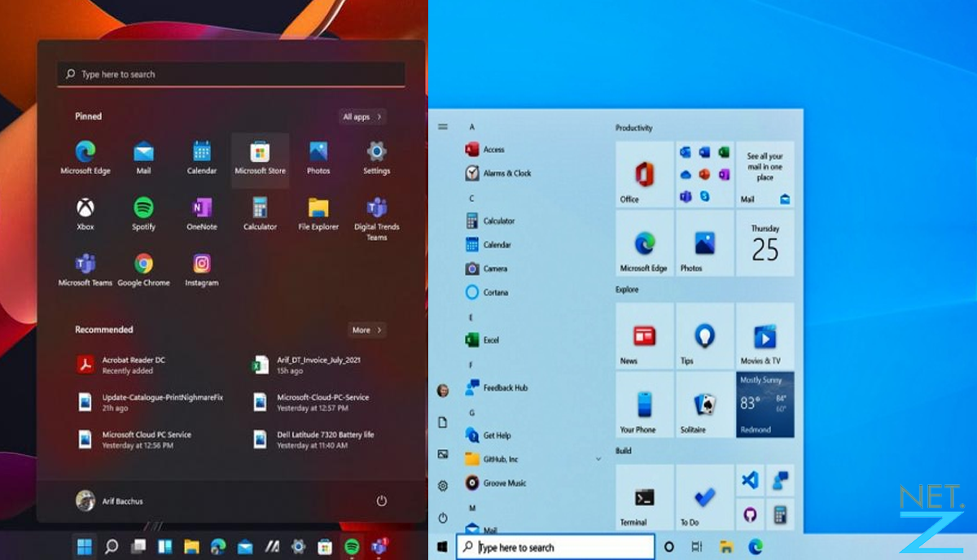Open Settings in Windows 11 pinned apps
Viewport: 977px width, 560px height.
coord(376,158)
